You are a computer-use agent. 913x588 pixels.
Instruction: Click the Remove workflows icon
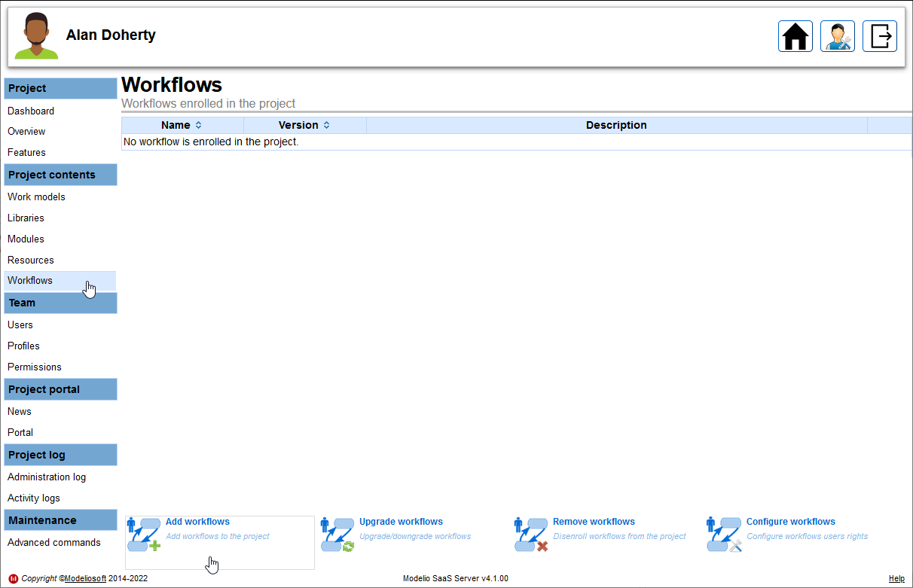point(531,535)
